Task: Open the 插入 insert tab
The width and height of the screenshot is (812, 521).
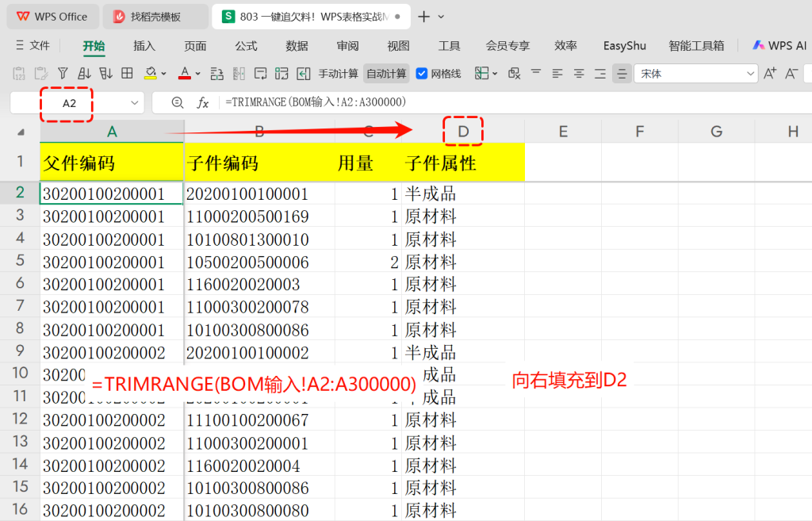Action: point(144,45)
